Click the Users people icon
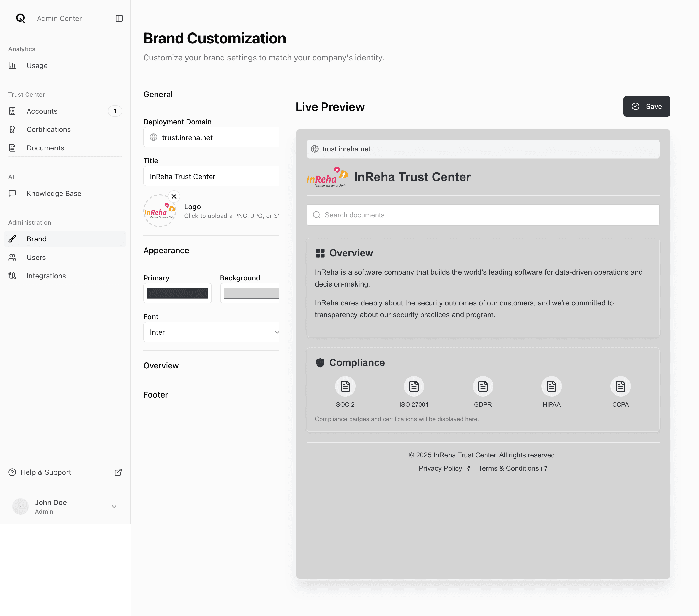The width and height of the screenshot is (699, 616). tap(12, 257)
